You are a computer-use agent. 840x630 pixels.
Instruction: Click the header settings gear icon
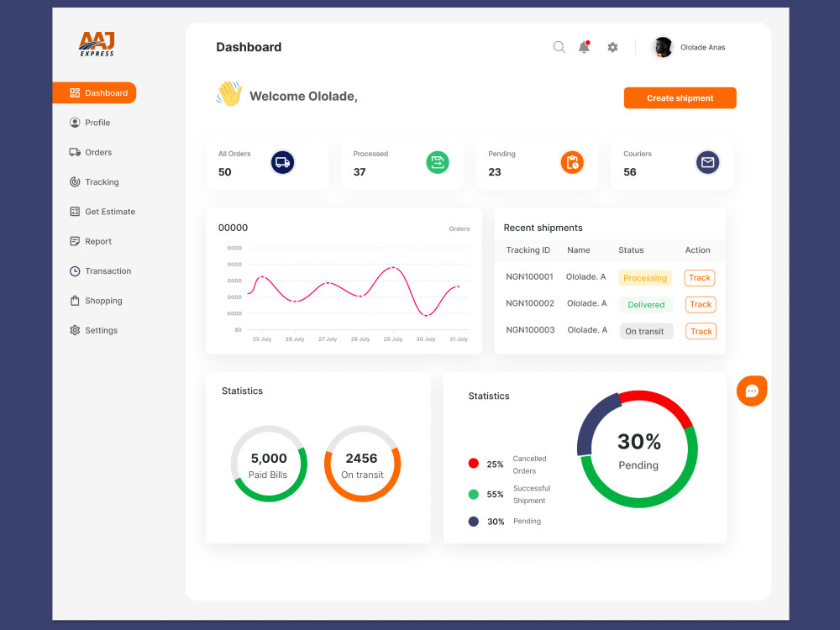coord(612,47)
